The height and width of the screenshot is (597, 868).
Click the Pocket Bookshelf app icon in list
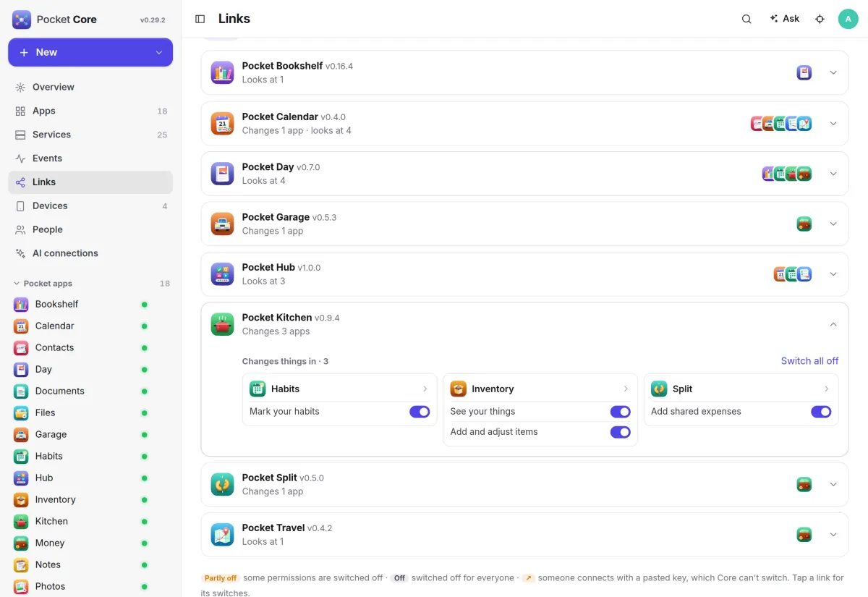point(223,72)
